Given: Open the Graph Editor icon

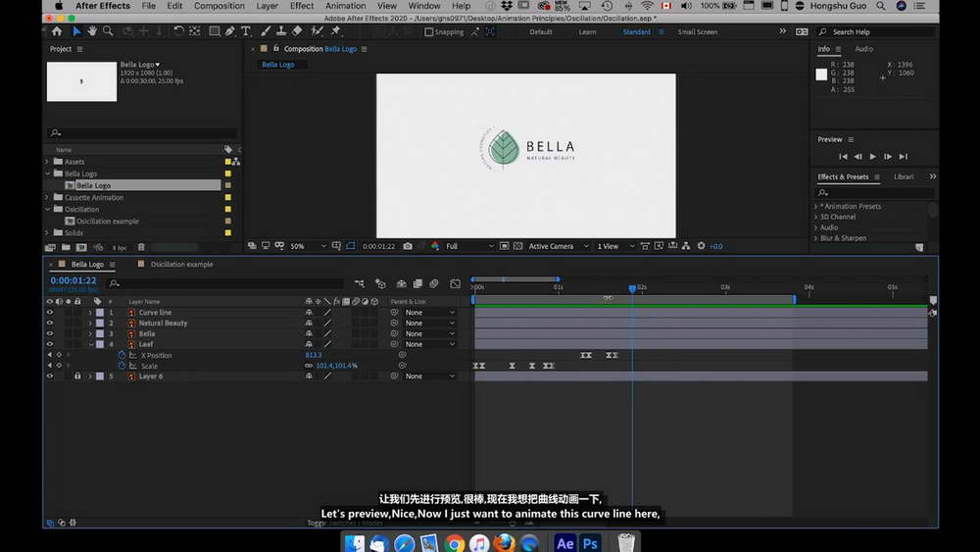Looking at the screenshot, I should (455, 283).
